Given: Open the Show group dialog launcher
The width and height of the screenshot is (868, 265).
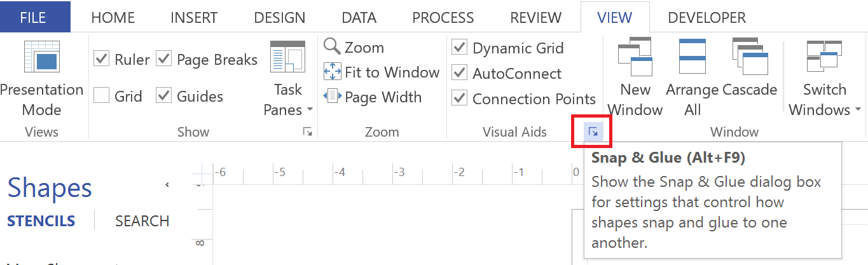Looking at the screenshot, I should pyautogui.click(x=308, y=132).
